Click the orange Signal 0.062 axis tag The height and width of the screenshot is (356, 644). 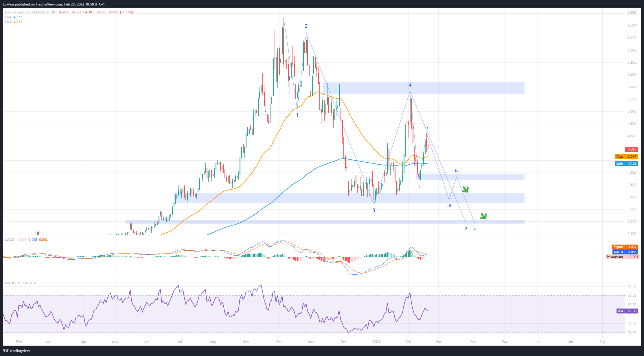(x=625, y=247)
